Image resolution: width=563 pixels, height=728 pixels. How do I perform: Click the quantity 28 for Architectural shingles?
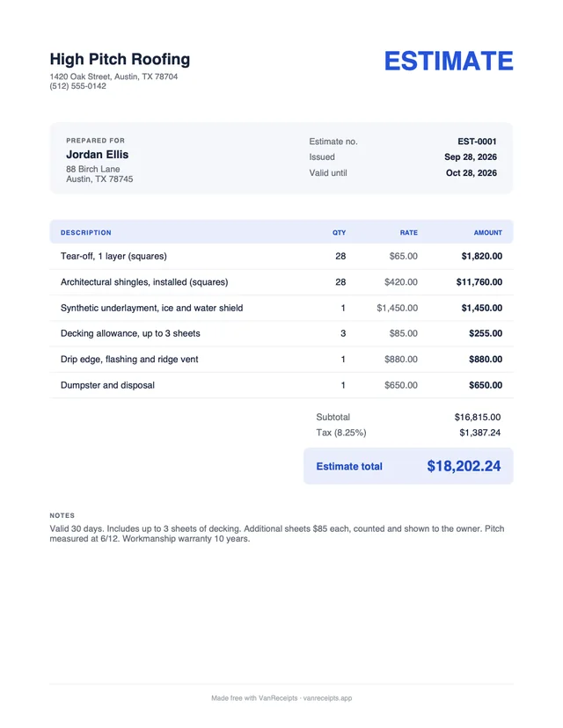click(x=340, y=282)
